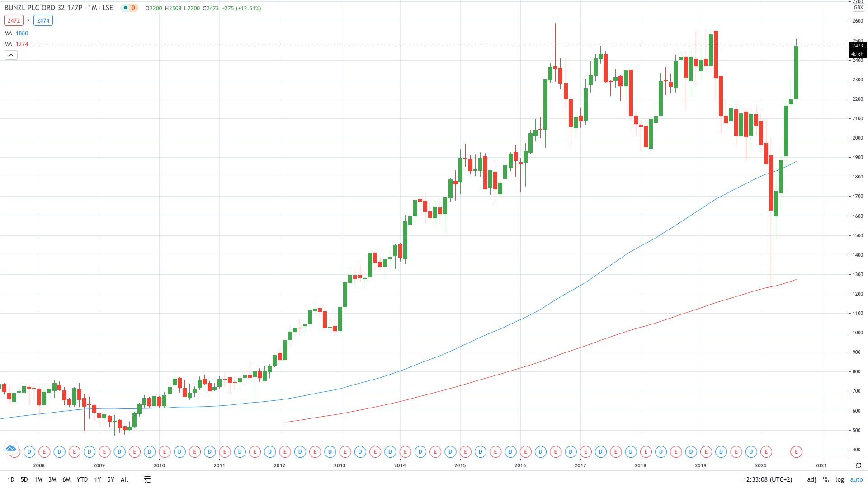Click the D marker just before 2008 label
This screenshot has width=868, height=488.
click(x=29, y=451)
